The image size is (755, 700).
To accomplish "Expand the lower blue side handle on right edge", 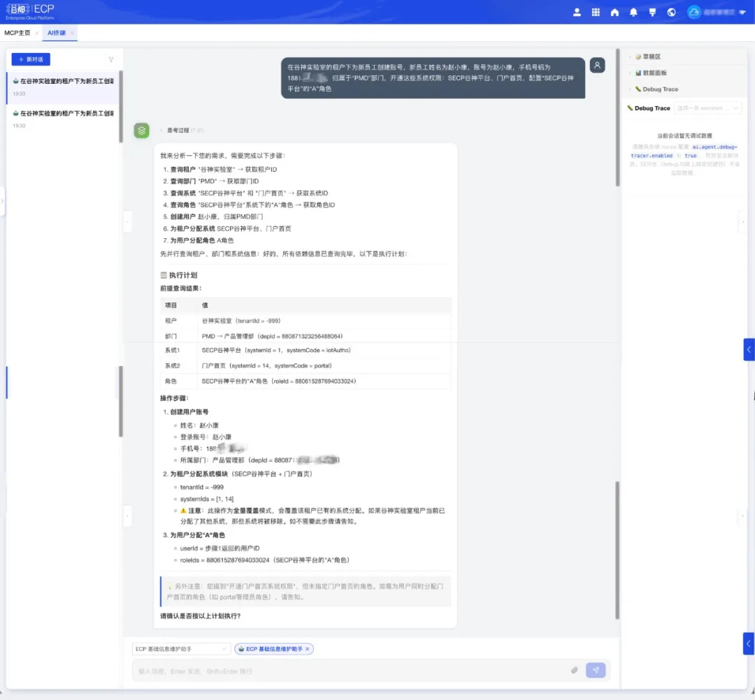I will point(749,643).
